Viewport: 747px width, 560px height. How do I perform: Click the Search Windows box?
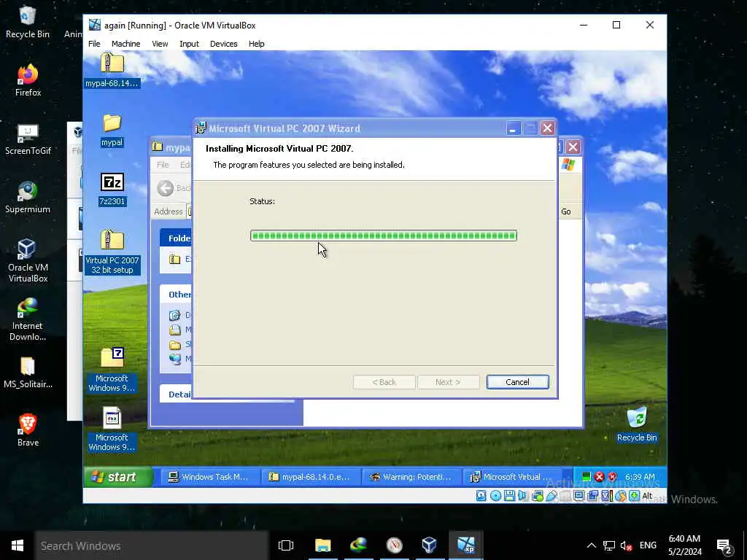152,545
